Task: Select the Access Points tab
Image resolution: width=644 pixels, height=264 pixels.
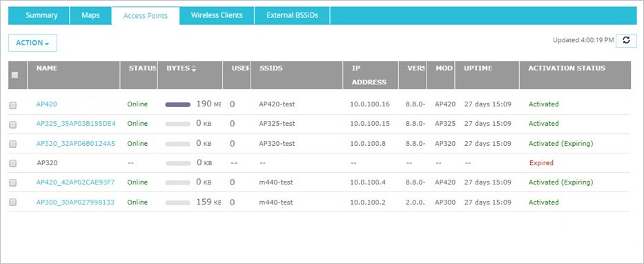Action: point(146,16)
